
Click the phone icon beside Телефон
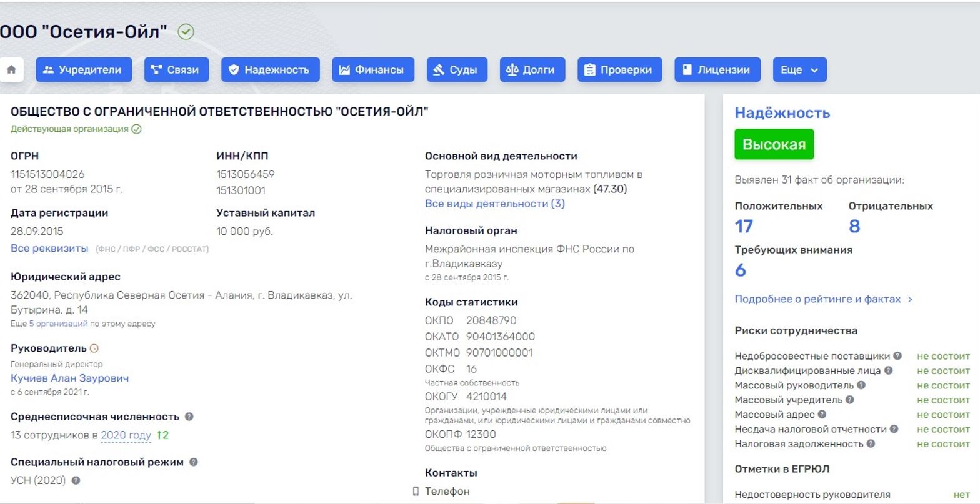pyautogui.click(x=416, y=492)
